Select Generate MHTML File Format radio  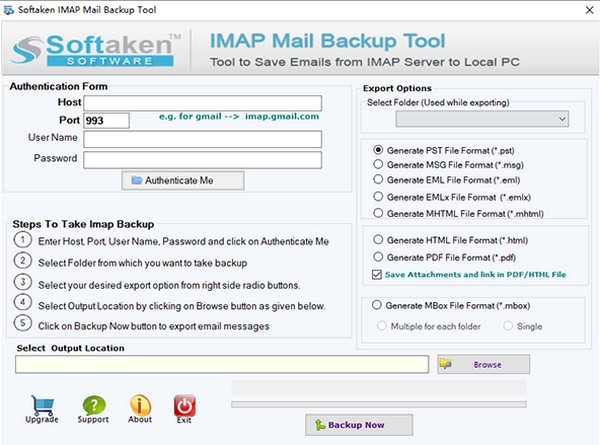[378, 213]
